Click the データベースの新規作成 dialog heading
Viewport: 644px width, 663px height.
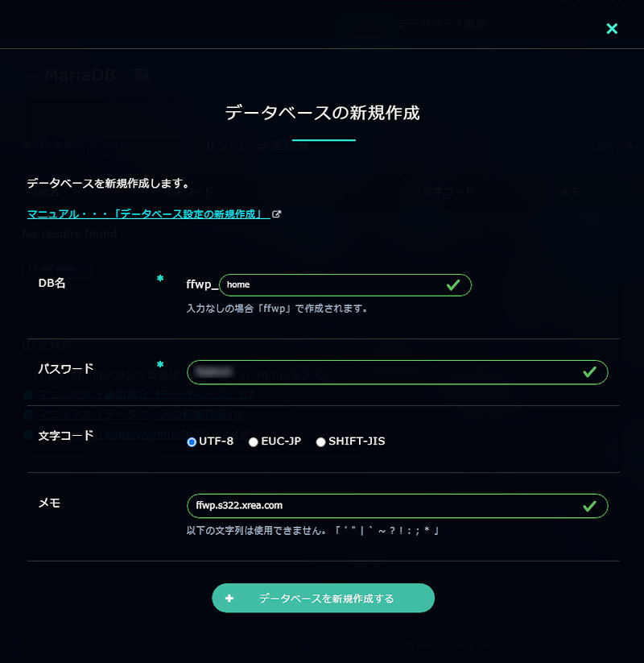(322, 113)
